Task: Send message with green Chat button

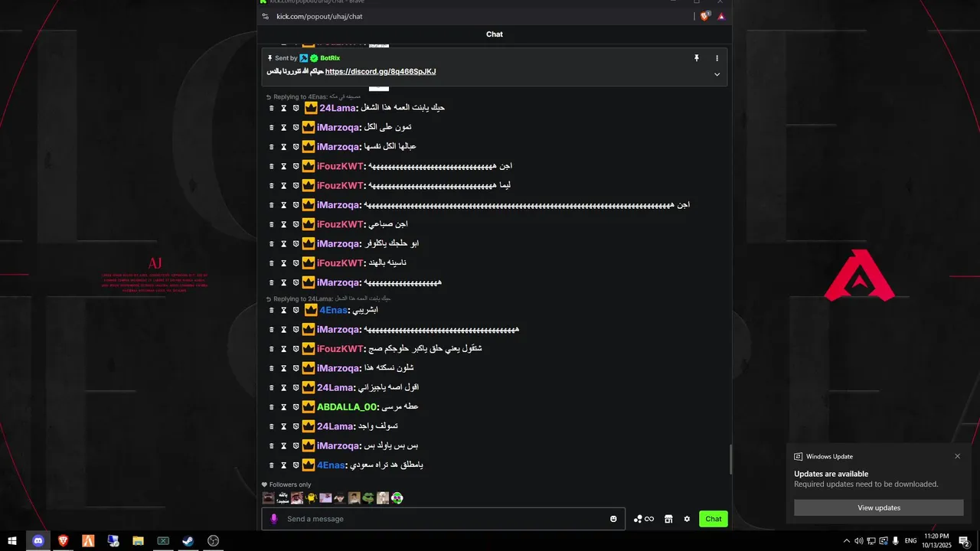Action: [x=714, y=519]
